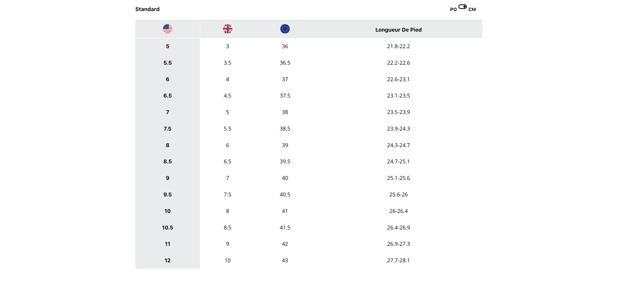Select US size 7.5 cell
The height and width of the screenshot is (286, 644).
pyautogui.click(x=167, y=129)
